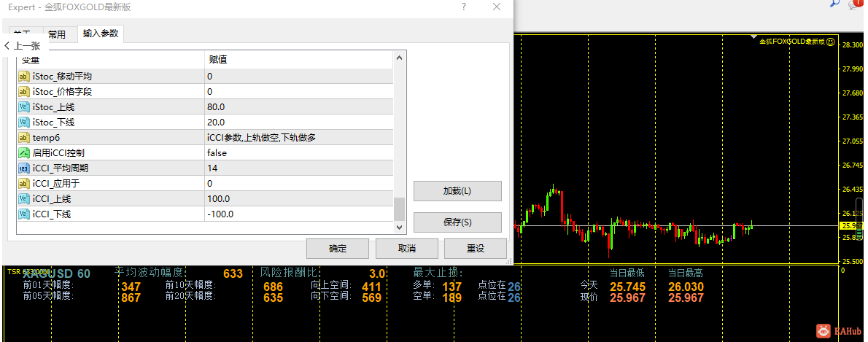Viewport: 868px width, 342px height.
Task: Click the 重设 button
Action: (476, 249)
